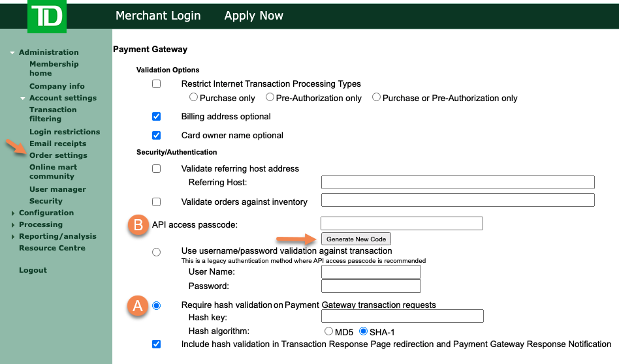Viewport: 619px width, 364px height.
Task: Click the Generate New Code button
Action: coord(356,239)
